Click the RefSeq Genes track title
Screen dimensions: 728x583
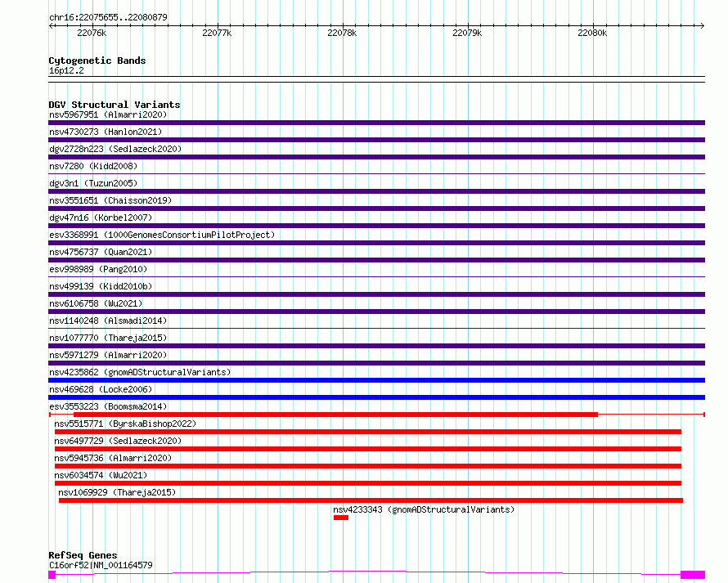[83, 555]
